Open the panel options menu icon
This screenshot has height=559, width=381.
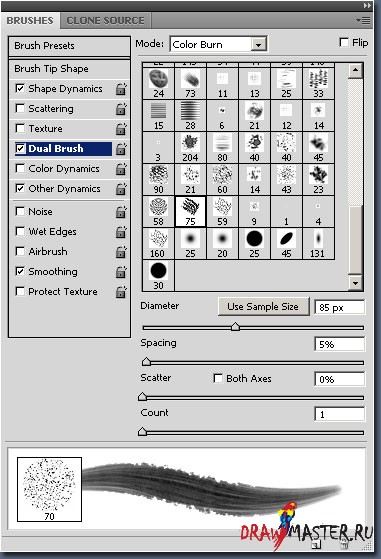(x=363, y=21)
